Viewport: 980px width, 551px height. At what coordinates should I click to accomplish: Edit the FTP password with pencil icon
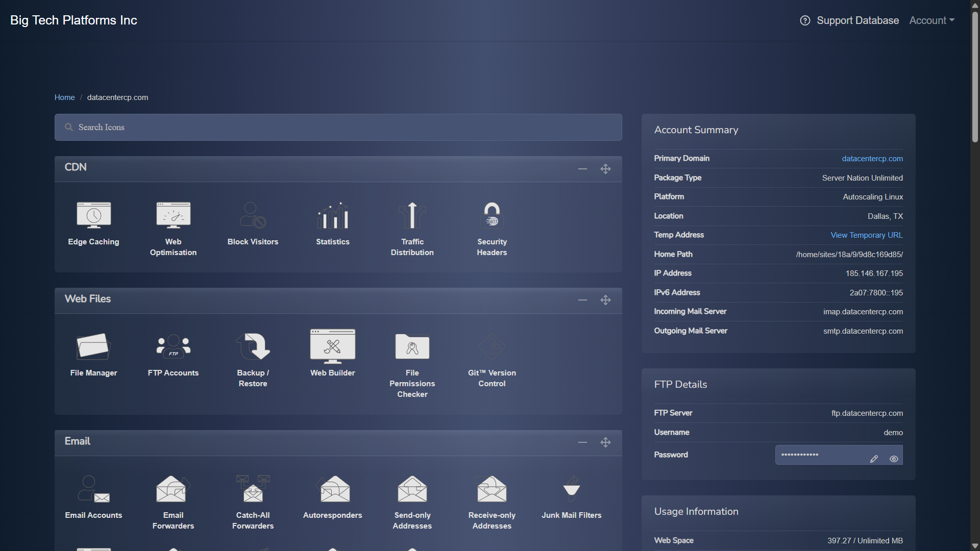click(874, 459)
